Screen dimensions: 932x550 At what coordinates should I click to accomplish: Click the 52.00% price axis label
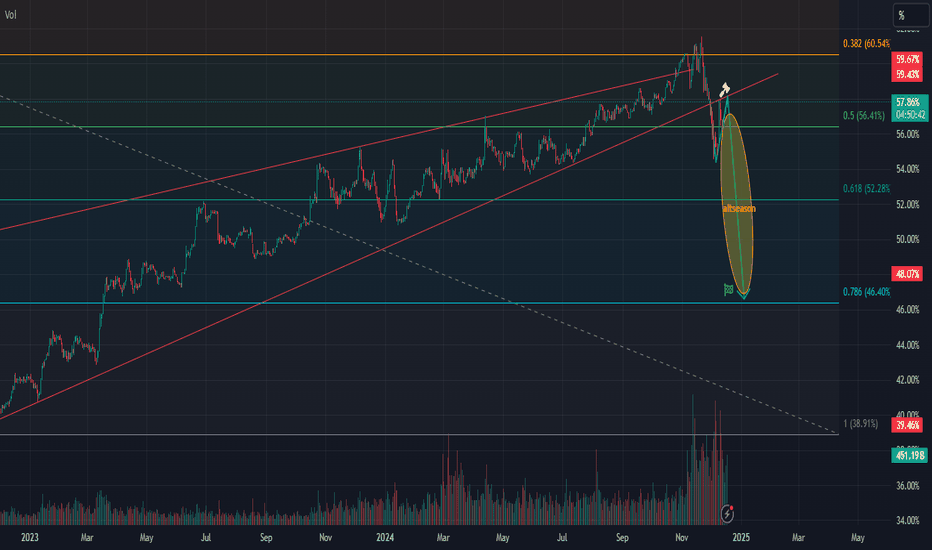(908, 205)
